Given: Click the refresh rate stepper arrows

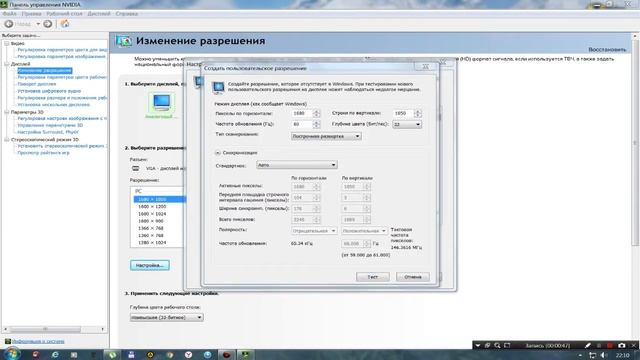Looking at the screenshot, I should click(x=316, y=124).
